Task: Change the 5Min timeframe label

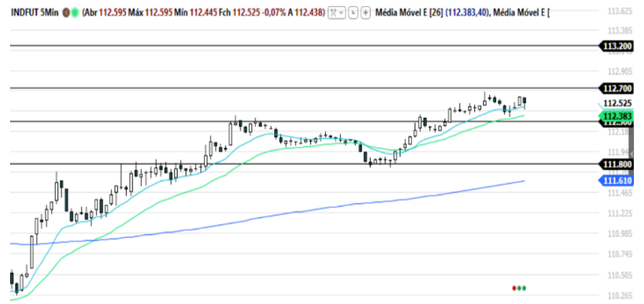Action: click(51, 13)
